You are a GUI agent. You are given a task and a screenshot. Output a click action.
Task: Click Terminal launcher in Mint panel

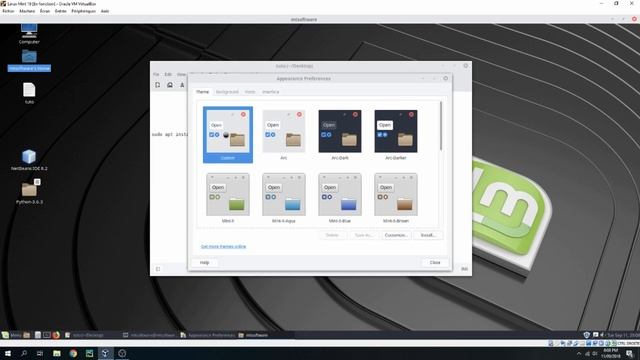47,335
